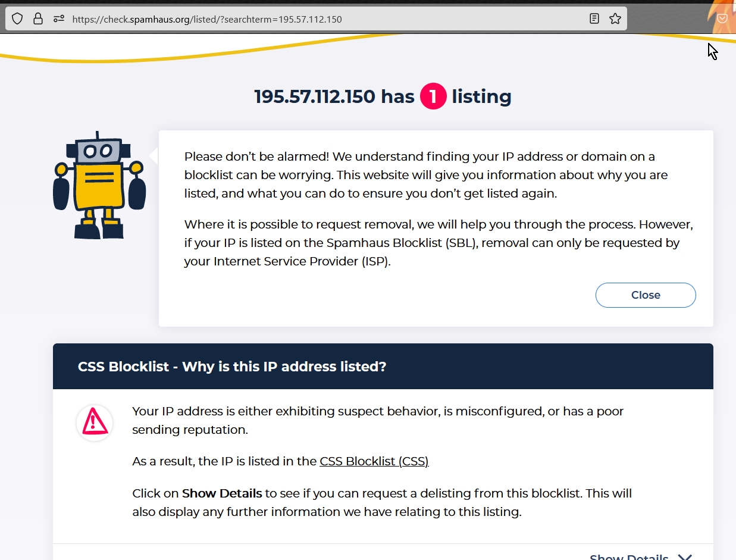This screenshot has width=736, height=560.
Task: Click the Save to Pocket icon
Action: (x=722, y=18)
